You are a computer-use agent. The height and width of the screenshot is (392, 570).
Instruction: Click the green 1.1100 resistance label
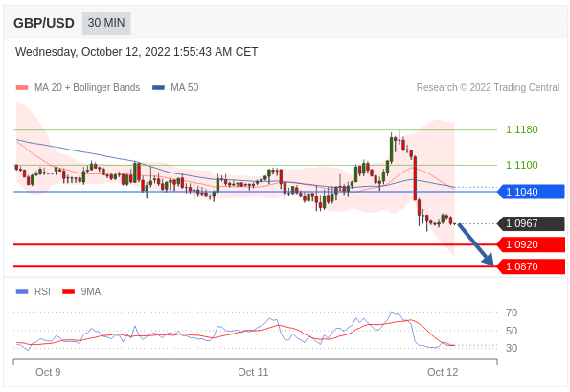click(x=522, y=165)
